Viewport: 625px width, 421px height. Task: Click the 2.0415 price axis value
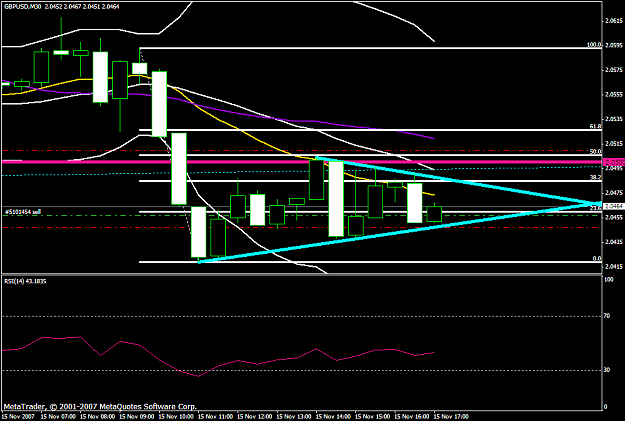click(x=613, y=266)
